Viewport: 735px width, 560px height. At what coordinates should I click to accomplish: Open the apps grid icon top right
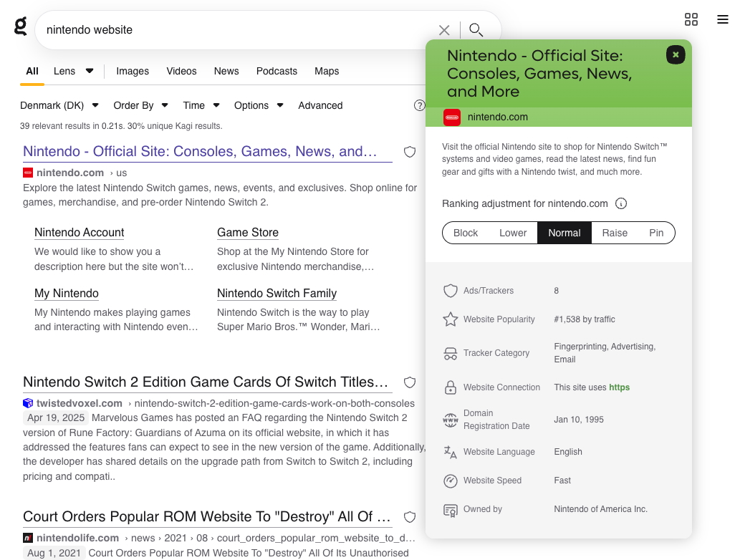[x=691, y=19]
